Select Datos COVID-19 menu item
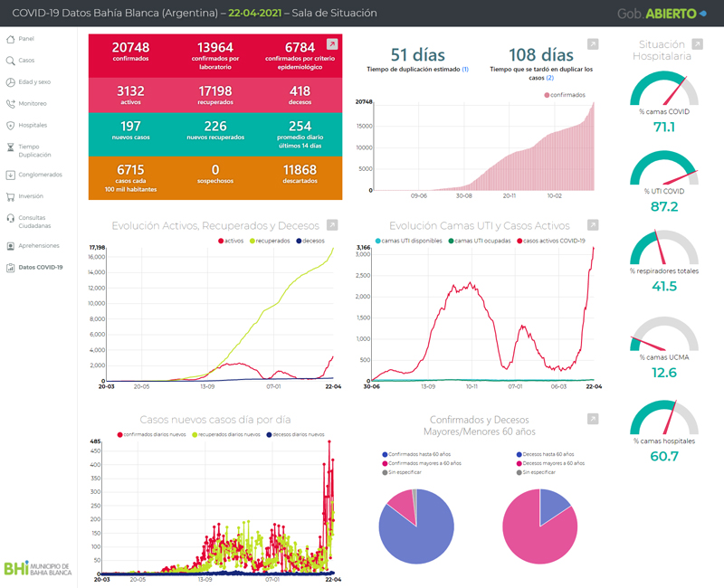This screenshot has height=588, width=724. pyautogui.click(x=41, y=268)
